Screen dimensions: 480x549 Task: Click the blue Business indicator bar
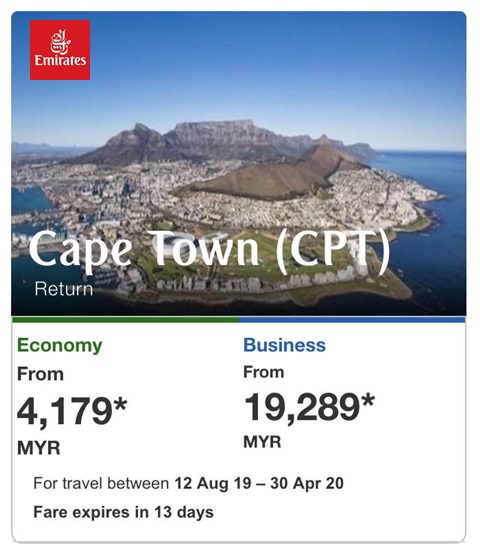pos(352,319)
